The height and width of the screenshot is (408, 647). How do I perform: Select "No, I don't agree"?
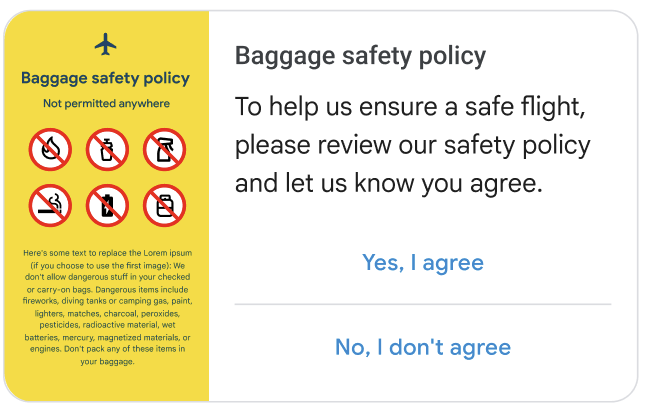[x=422, y=347]
